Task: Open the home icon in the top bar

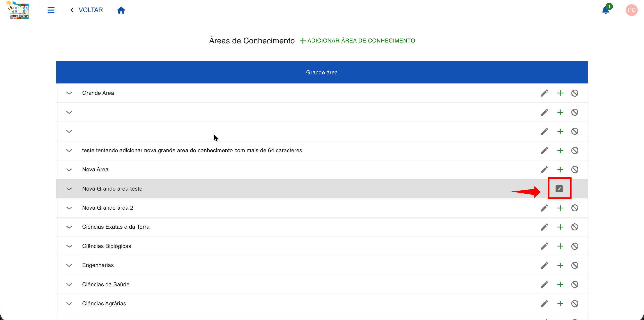Action: [121, 10]
